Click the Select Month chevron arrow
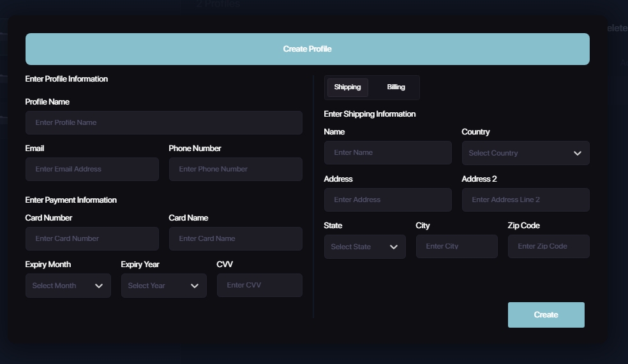 99,286
